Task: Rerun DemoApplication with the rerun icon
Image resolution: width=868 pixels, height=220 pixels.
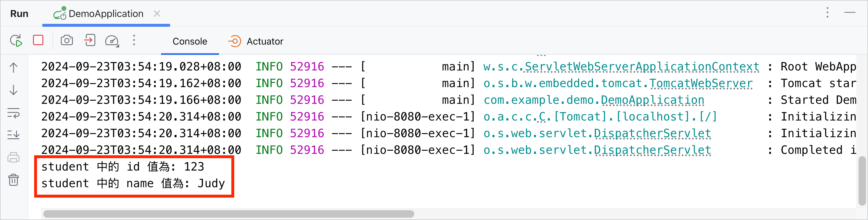Action: 16,41
